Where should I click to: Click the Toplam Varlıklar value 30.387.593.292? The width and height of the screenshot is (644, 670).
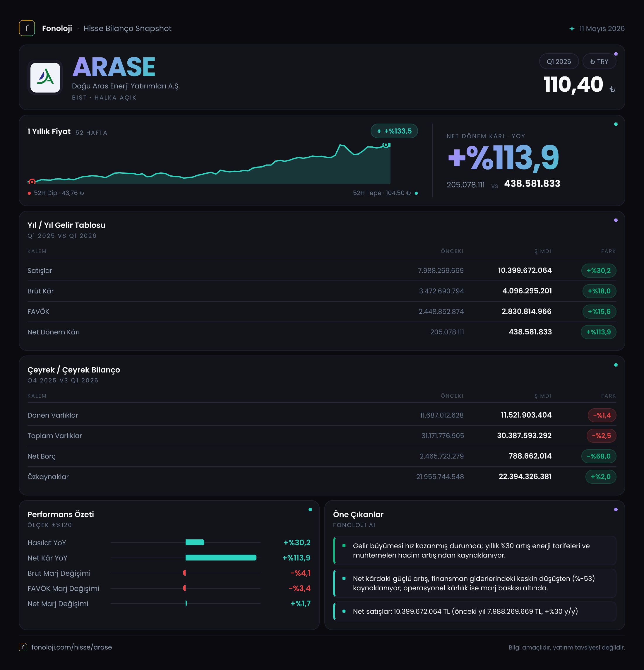coord(524,435)
